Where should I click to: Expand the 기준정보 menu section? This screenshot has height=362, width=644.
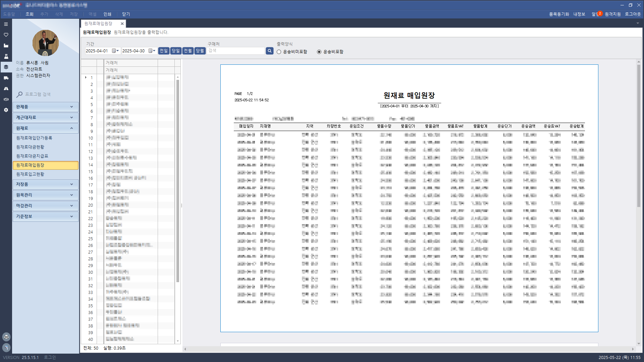point(45,216)
